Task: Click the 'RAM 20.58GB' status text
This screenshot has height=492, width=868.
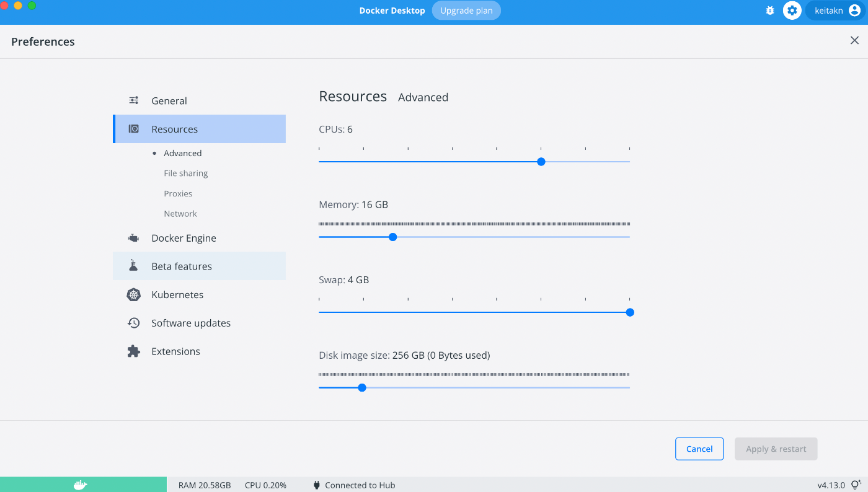Action: click(x=205, y=485)
